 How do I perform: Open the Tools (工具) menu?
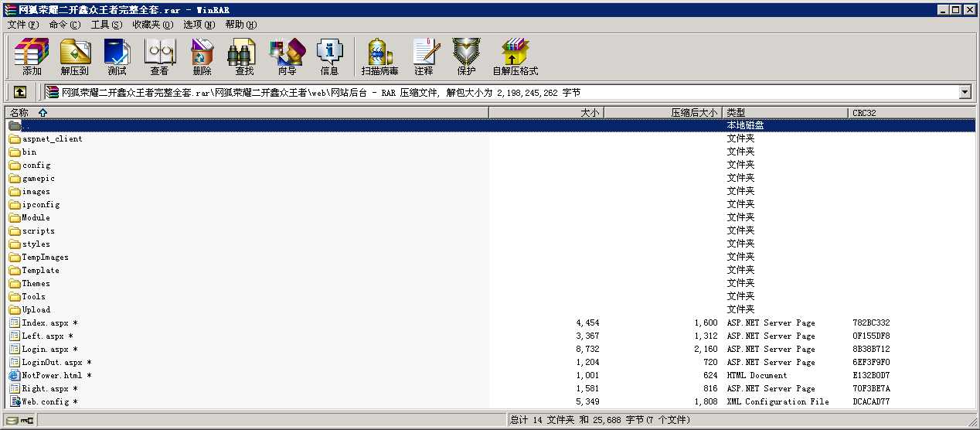(106, 24)
